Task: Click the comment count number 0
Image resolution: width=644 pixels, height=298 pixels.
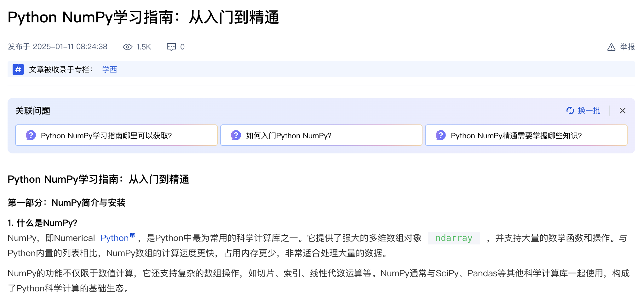Action: click(x=182, y=47)
